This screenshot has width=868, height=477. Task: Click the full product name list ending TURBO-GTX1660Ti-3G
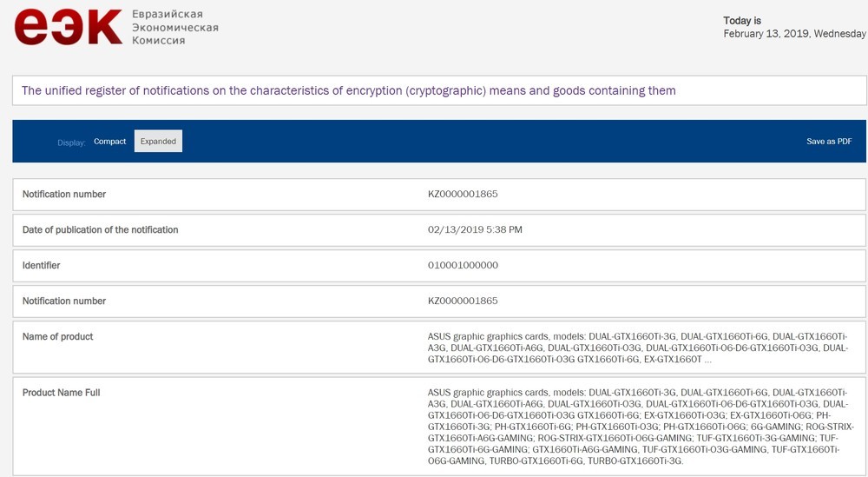[641, 427]
